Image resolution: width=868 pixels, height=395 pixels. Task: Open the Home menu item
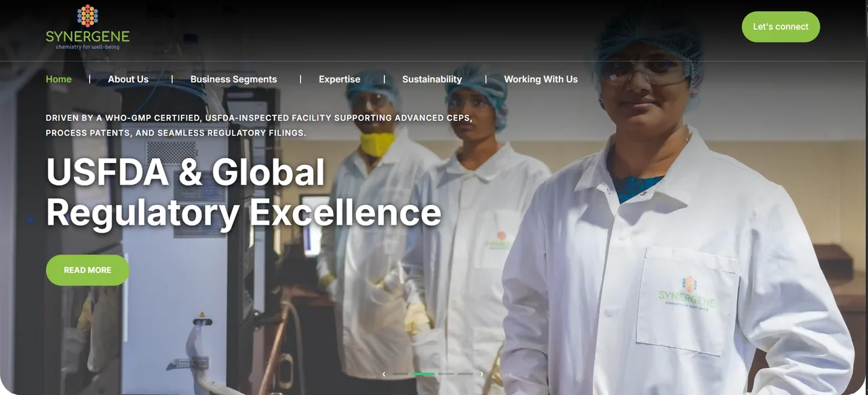(58, 79)
